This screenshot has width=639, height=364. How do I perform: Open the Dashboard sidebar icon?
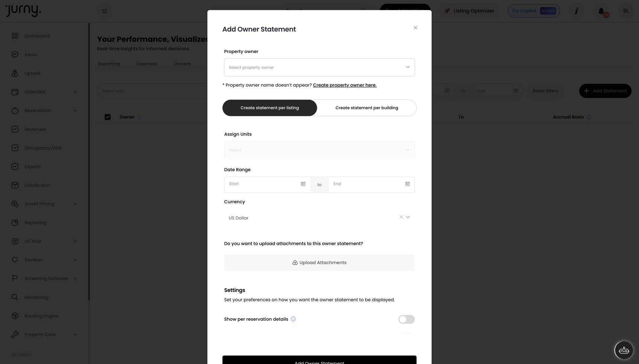[15, 36]
